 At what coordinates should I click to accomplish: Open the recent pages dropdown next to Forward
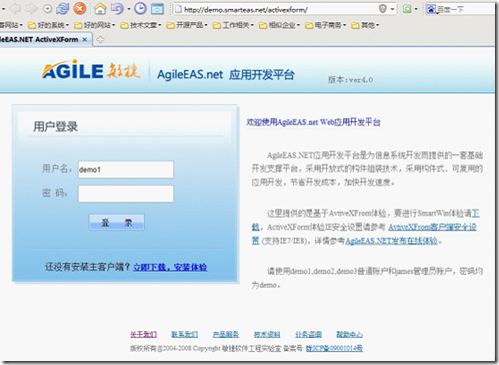(48, 9)
